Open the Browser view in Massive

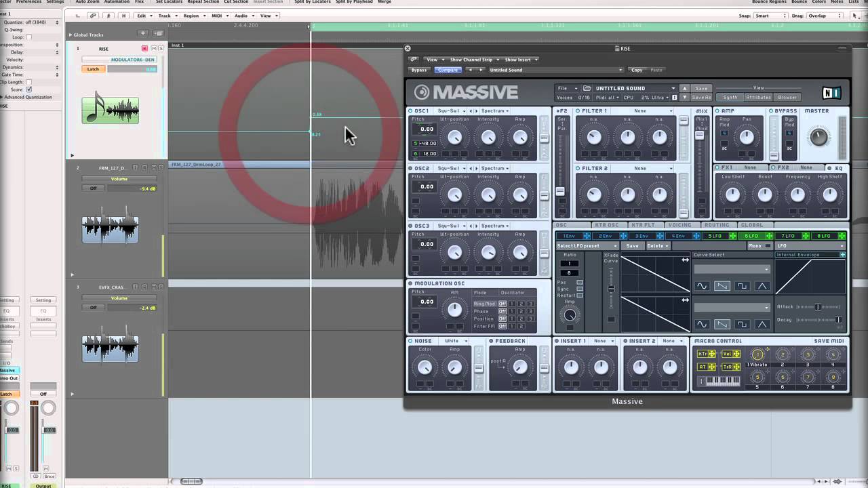[787, 98]
